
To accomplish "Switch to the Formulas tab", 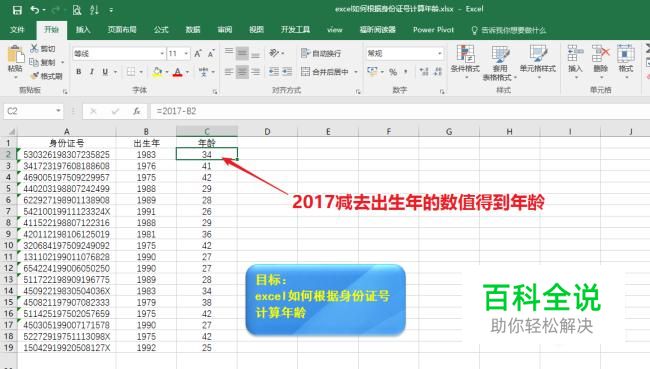I will click(x=161, y=30).
